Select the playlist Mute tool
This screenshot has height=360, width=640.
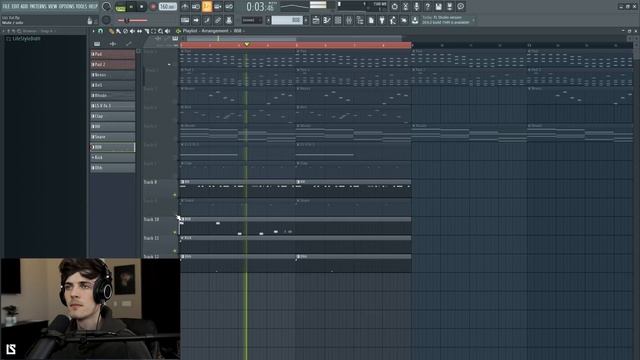(x=132, y=31)
